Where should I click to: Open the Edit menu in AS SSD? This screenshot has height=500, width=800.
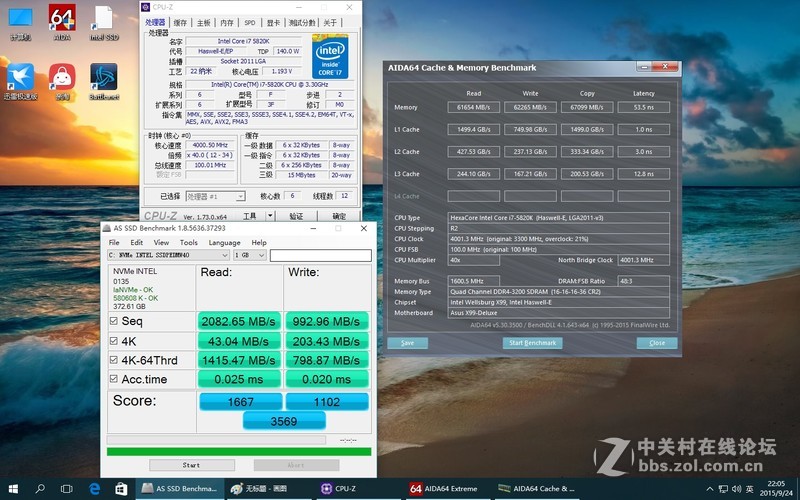click(x=136, y=242)
